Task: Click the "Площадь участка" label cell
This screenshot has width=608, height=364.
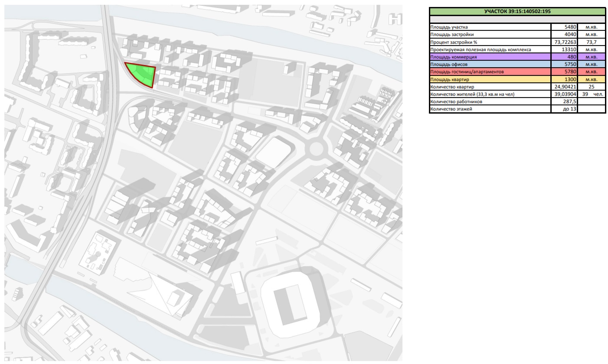Action: tap(490, 27)
